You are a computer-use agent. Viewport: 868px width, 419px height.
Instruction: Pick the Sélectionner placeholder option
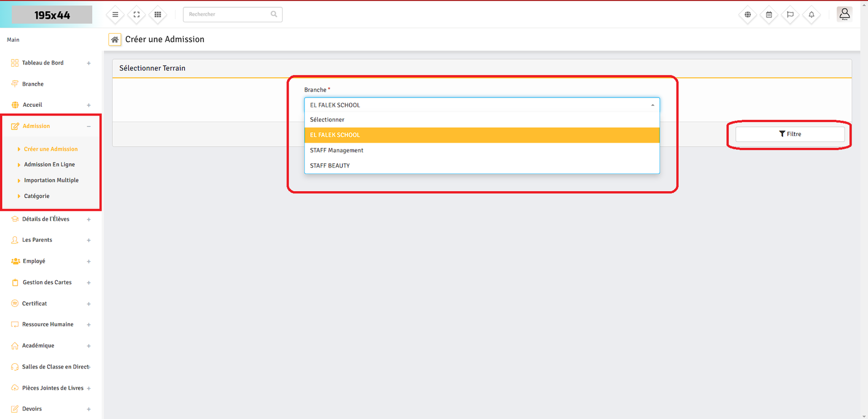click(327, 120)
